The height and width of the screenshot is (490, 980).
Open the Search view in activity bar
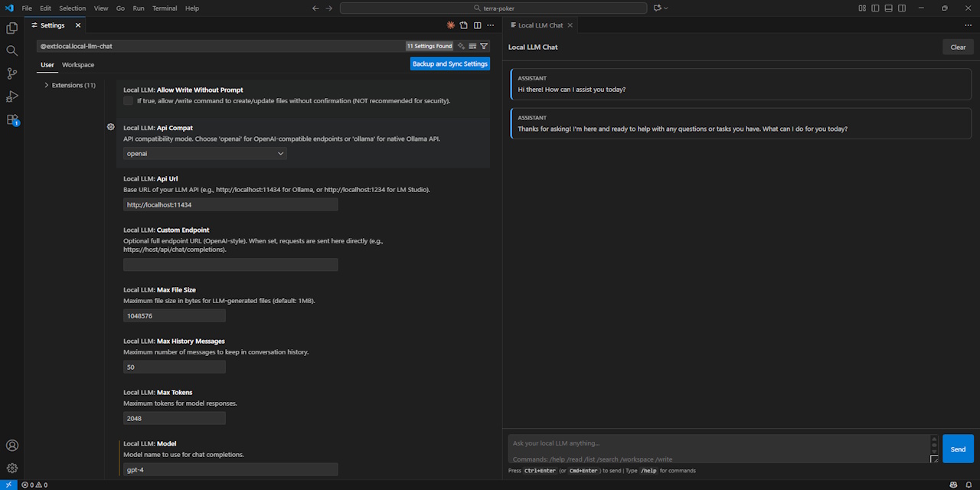(x=11, y=51)
